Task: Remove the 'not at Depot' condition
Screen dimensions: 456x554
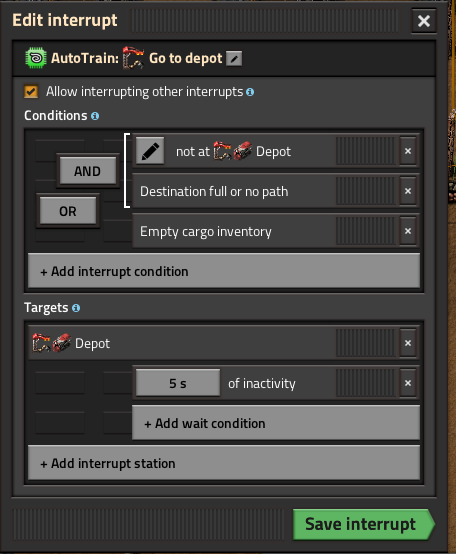Action: pyautogui.click(x=408, y=151)
